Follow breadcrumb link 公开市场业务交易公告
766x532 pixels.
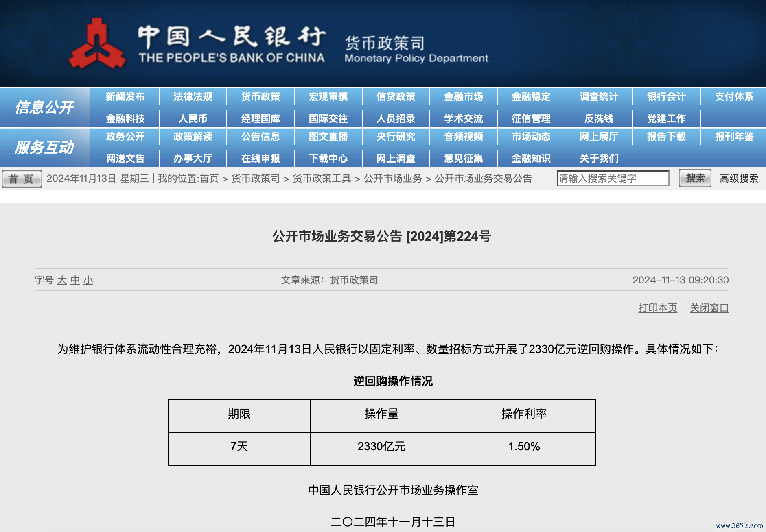pyautogui.click(x=484, y=179)
